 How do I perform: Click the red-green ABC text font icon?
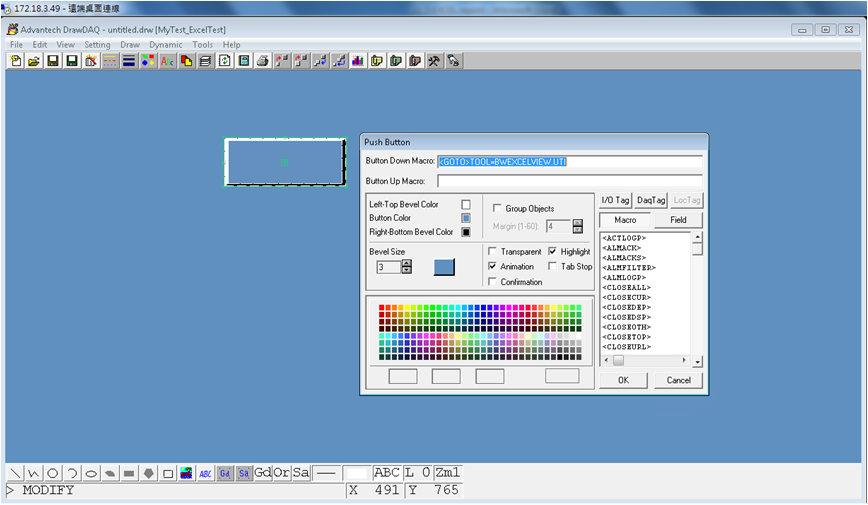[167, 61]
